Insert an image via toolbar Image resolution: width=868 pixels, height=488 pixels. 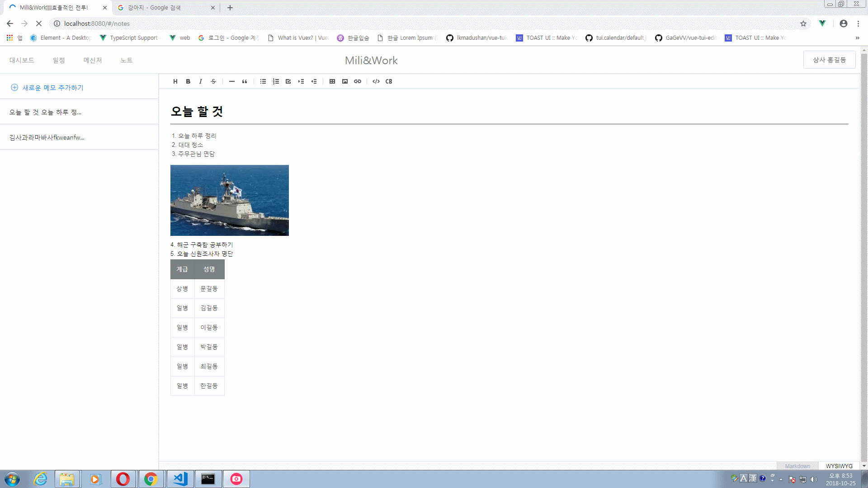pos(345,81)
